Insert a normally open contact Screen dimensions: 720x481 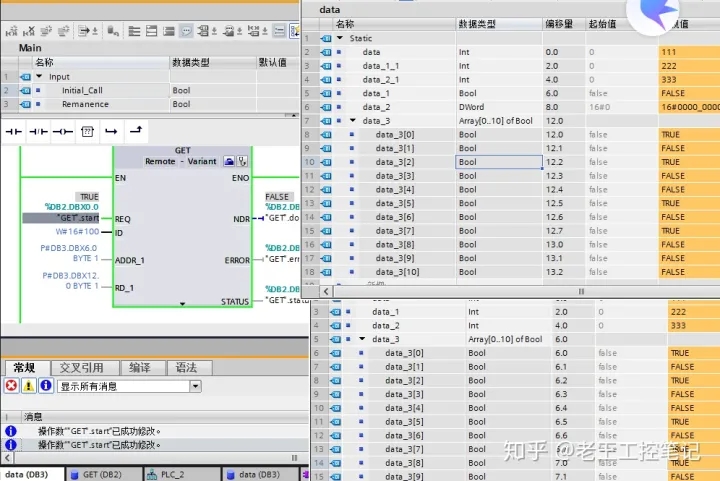click(x=14, y=131)
